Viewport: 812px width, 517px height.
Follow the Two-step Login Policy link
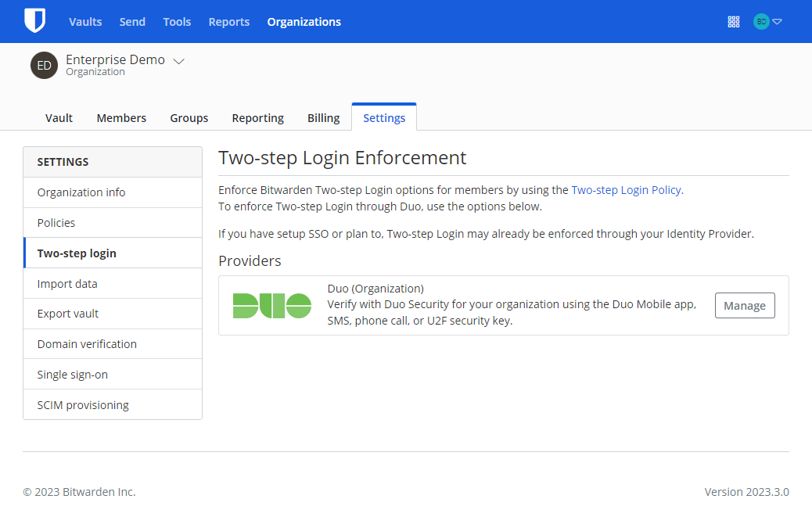(x=627, y=189)
